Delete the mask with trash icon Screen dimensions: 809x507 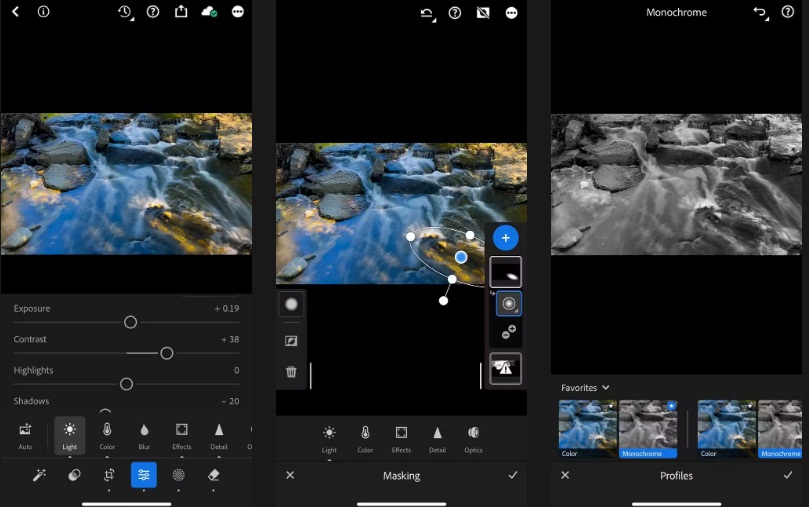291,372
